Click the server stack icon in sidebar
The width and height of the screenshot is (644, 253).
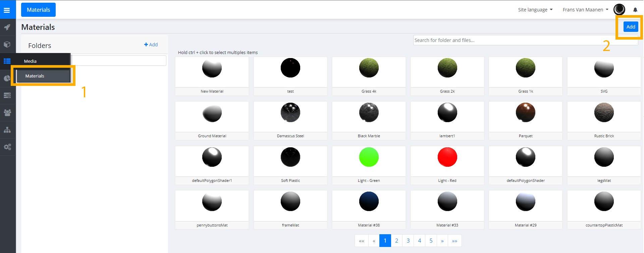pyautogui.click(x=7, y=95)
